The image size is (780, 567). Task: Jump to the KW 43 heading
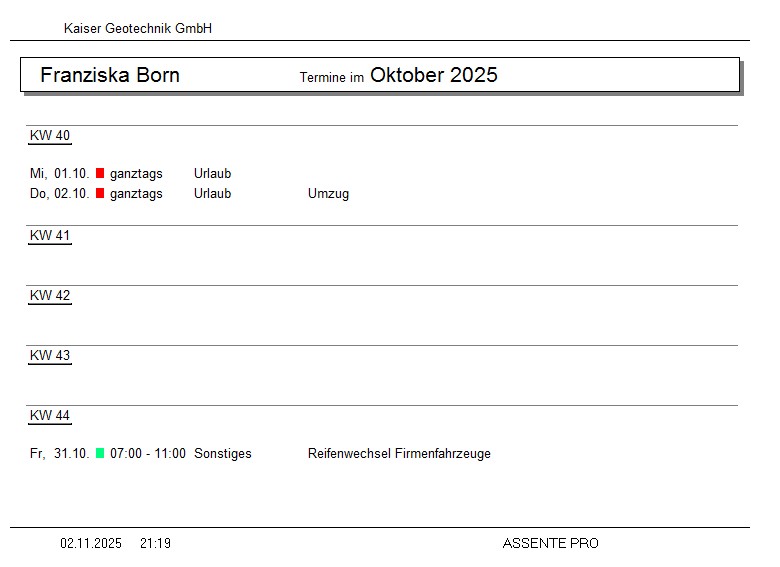(50, 356)
